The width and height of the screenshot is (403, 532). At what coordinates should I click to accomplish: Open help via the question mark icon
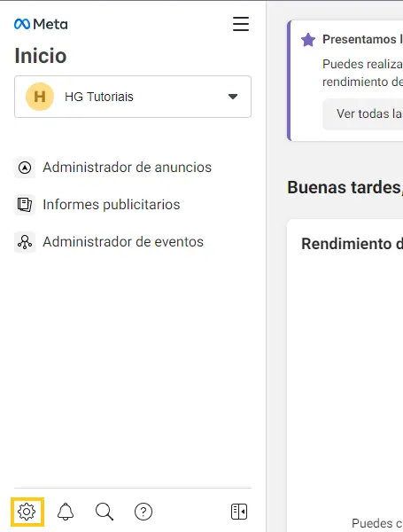(143, 512)
